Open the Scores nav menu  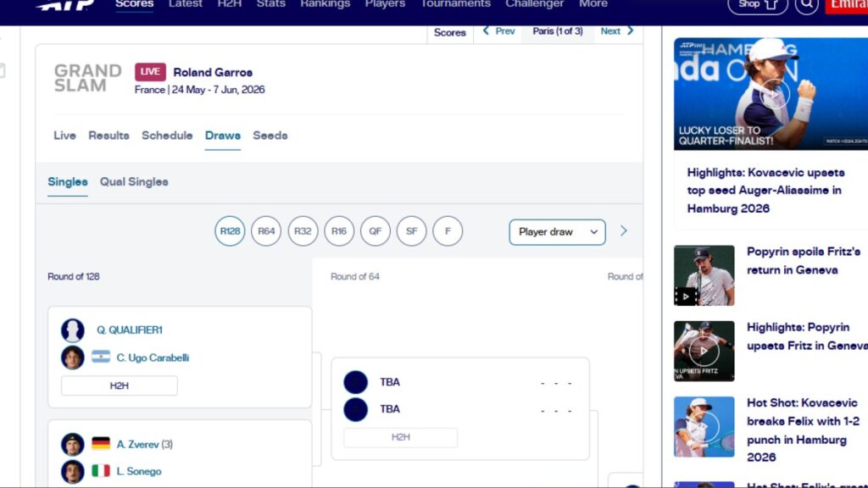click(x=134, y=4)
